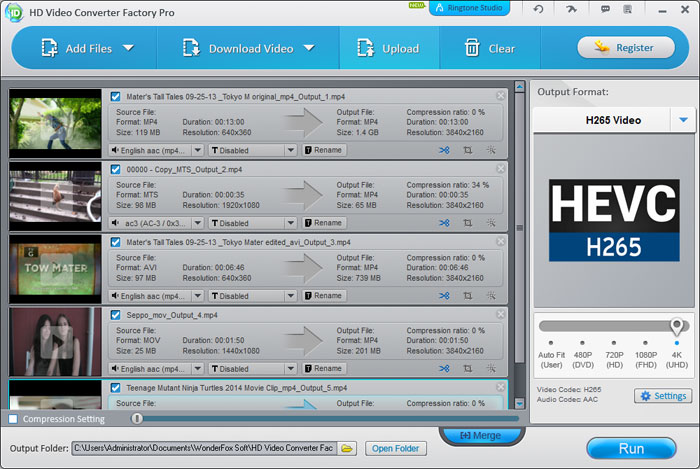Click the compression ratio slider handle

point(137,418)
